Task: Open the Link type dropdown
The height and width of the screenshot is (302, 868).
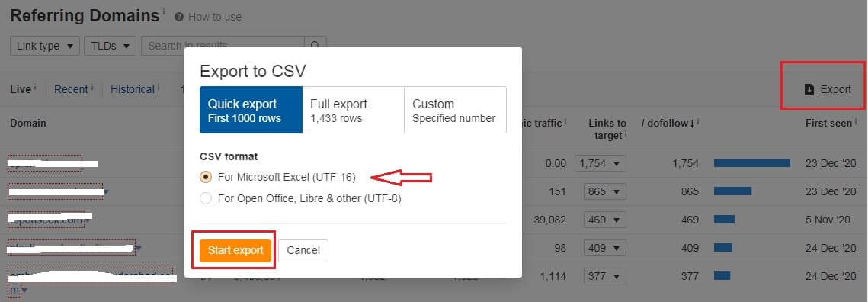Action: click(x=45, y=46)
